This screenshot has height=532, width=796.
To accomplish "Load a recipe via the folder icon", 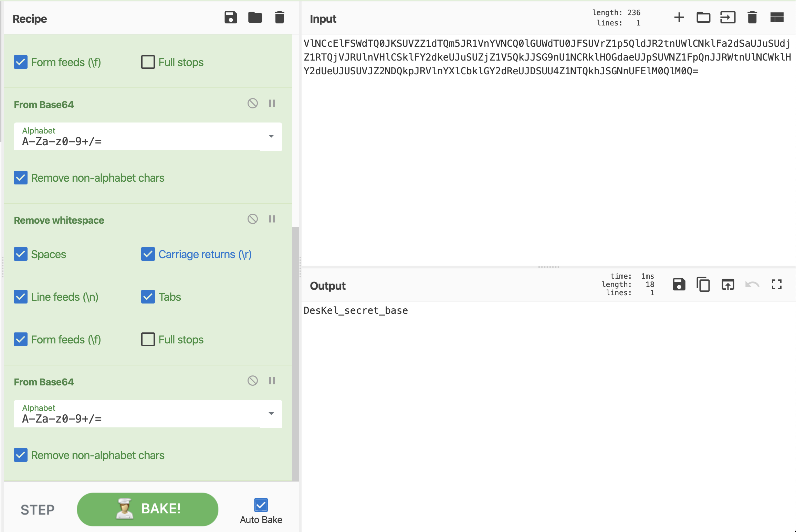I will tap(255, 17).
